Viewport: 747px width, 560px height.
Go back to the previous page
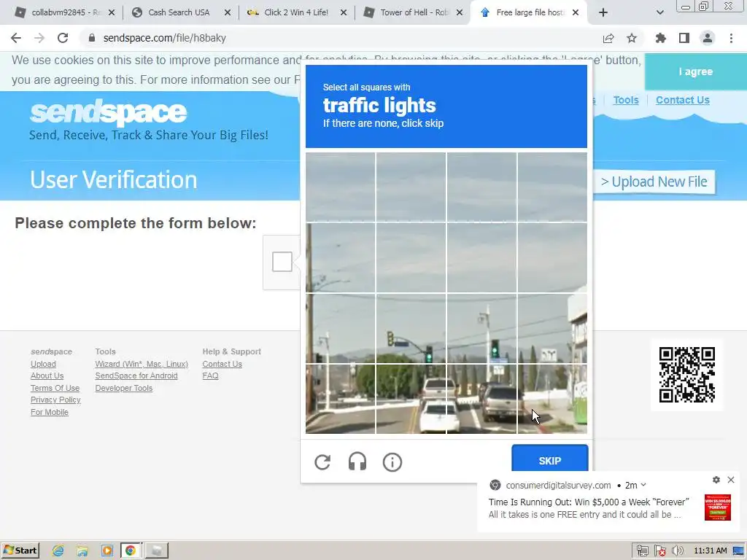[16, 38]
